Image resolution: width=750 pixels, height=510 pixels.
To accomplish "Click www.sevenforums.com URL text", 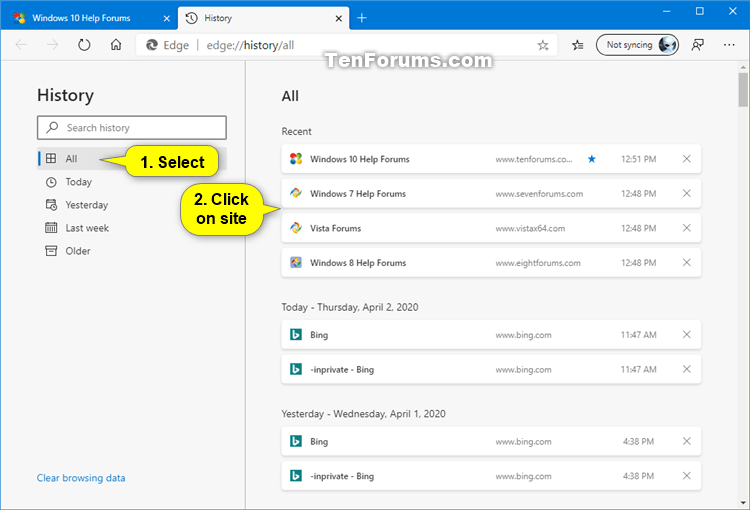I will click(x=539, y=194).
